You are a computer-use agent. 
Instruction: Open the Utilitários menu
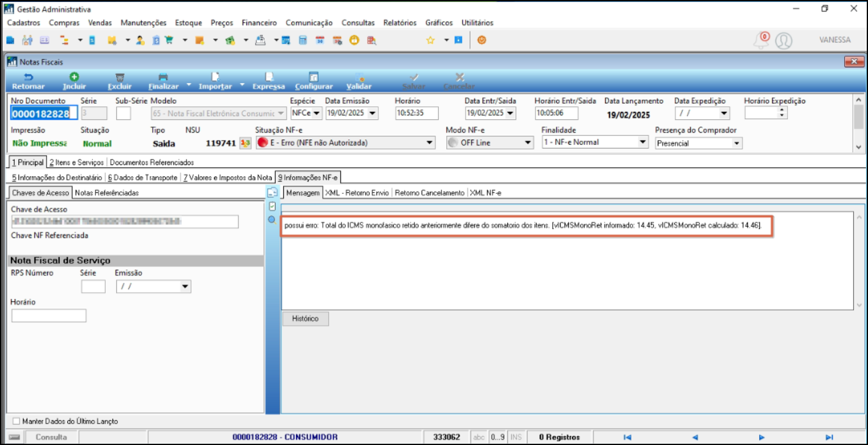(477, 23)
